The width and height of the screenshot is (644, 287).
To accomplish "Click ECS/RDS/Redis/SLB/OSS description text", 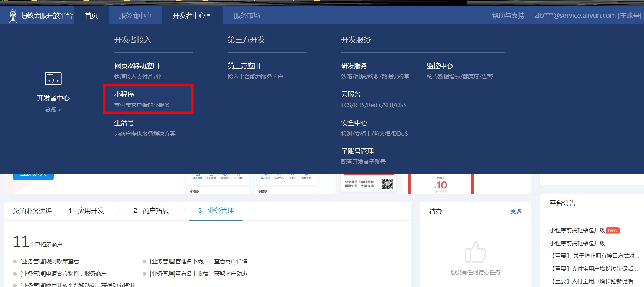I will [374, 105].
